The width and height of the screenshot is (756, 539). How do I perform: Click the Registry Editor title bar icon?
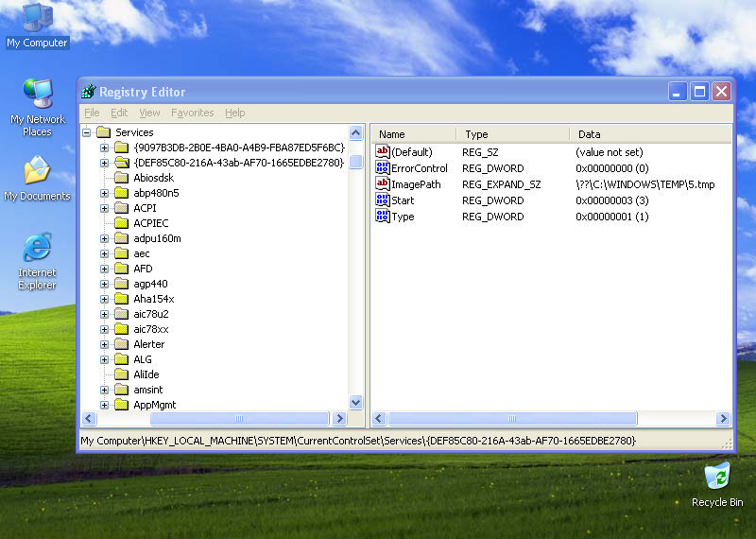point(89,92)
